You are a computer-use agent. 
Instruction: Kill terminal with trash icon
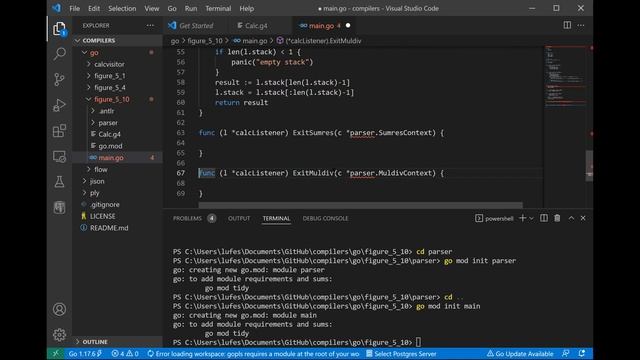[x=557, y=218]
